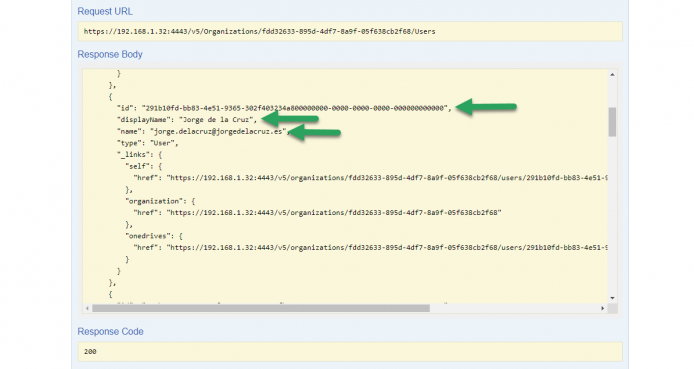Click the vertical scrollbar thumb in Response Body

tap(612, 122)
